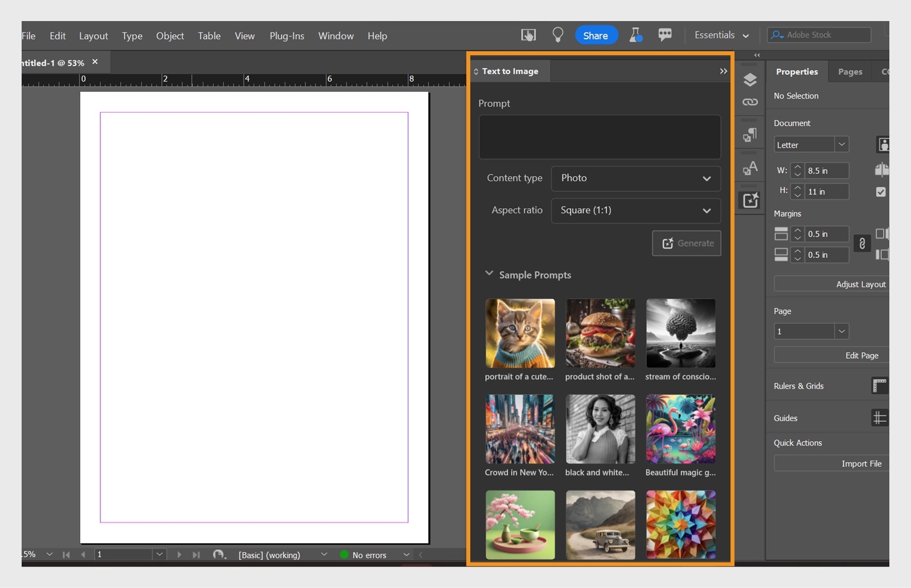911x588 pixels.
Task: Switch to the Pages tab
Action: click(850, 72)
